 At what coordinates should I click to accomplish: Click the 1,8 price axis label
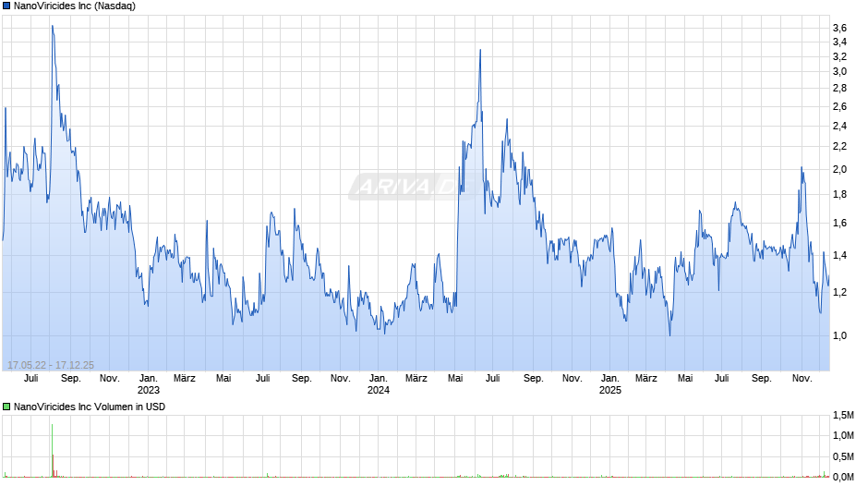(839, 195)
